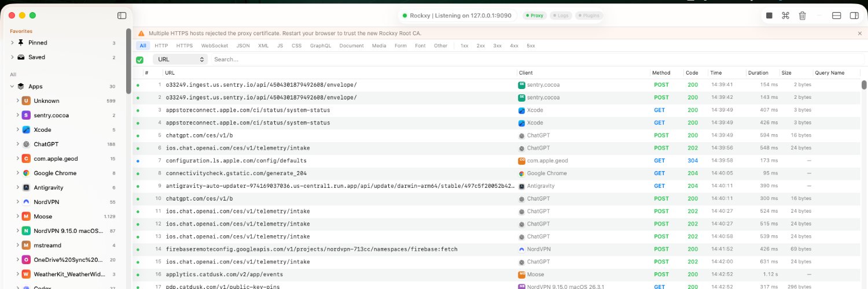Screen dimensions: 868x289
Task: Select the sentry.cocoa purple icon in sidebar
Action: coord(26,115)
